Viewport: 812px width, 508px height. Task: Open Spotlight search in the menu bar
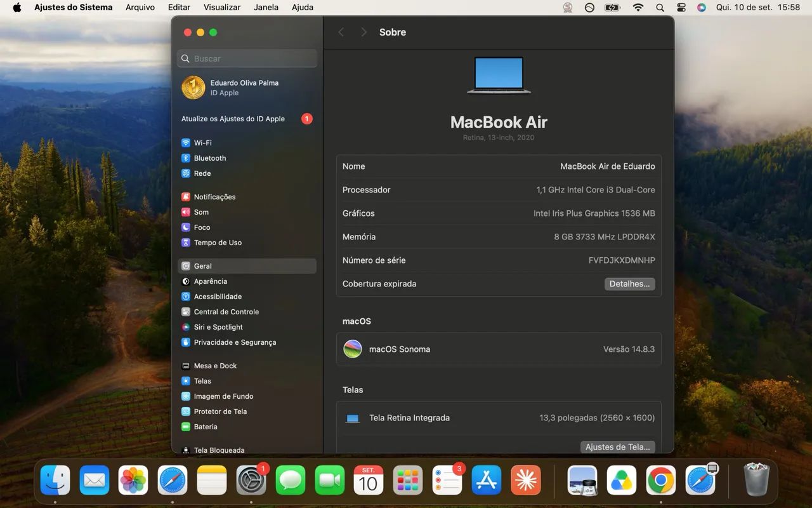(x=660, y=8)
